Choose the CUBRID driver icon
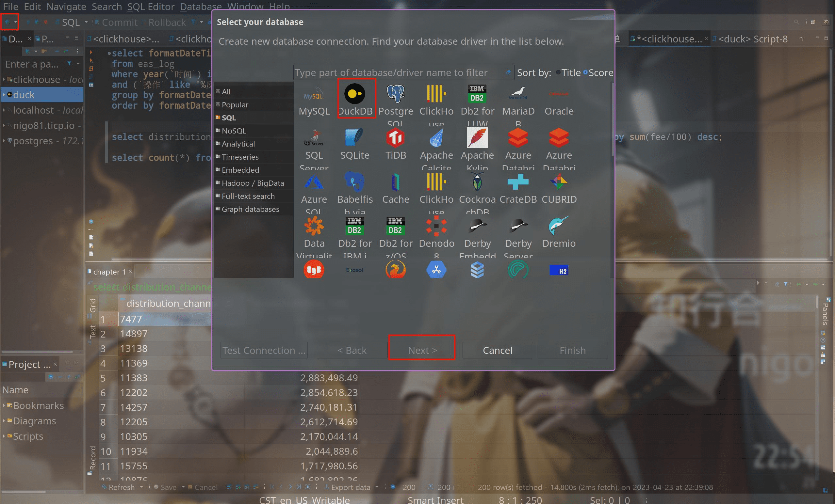This screenshot has width=835, height=504. 559,182
